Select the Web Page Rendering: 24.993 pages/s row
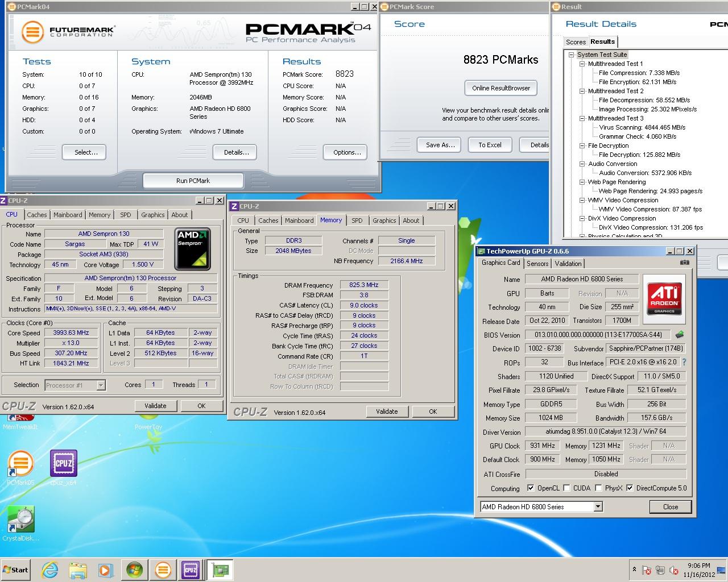Screen dimensions: 728x582 click(x=650, y=191)
